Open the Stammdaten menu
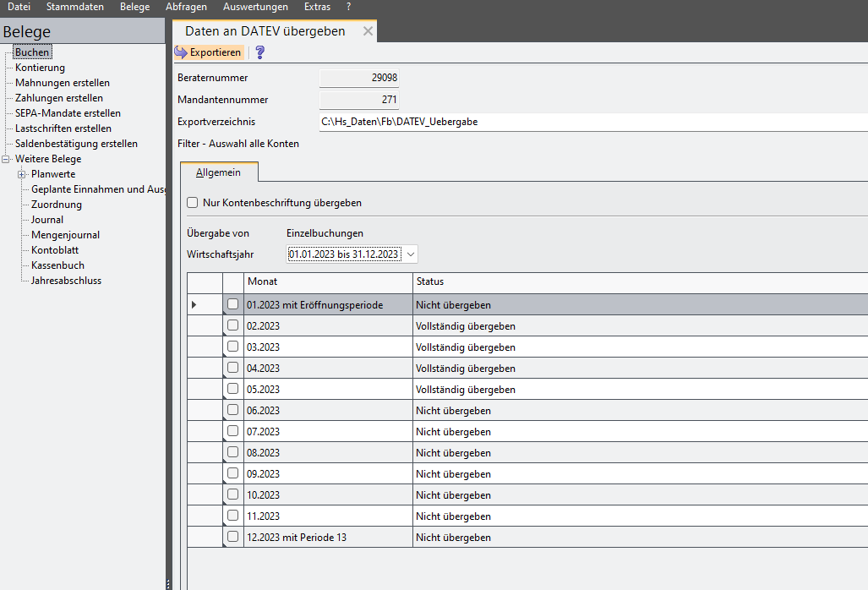 pos(75,7)
